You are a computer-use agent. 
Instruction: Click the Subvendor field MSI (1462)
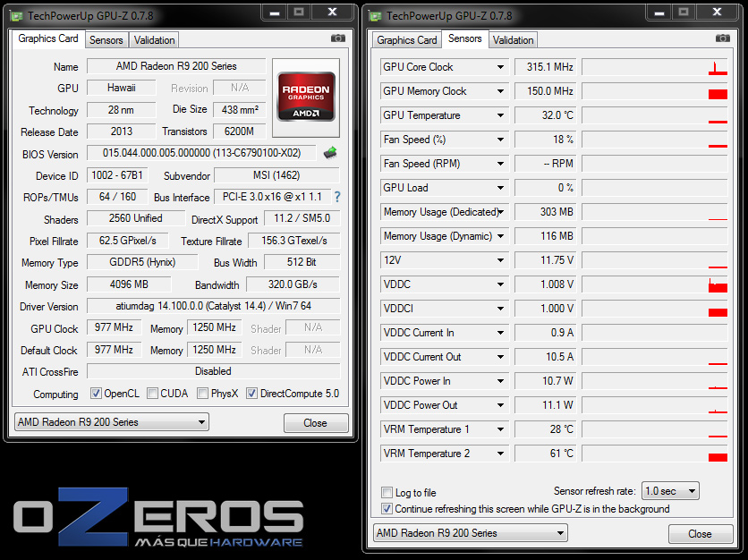[276, 175]
